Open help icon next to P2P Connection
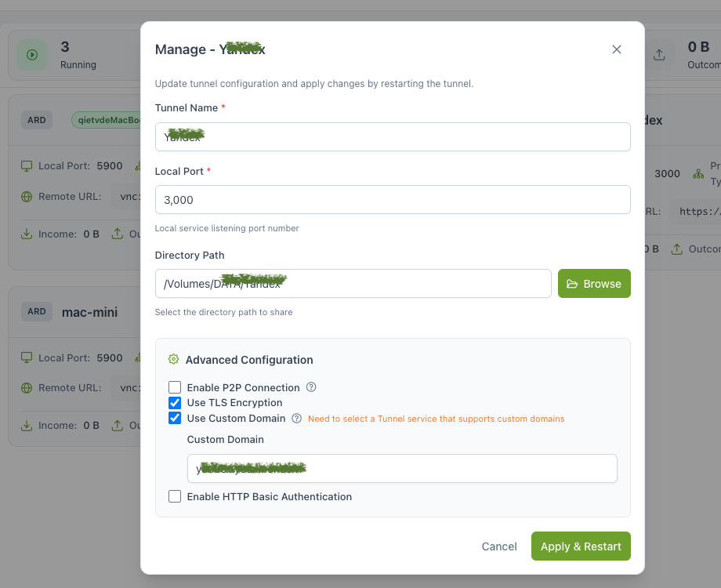The image size is (721, 588). [311, 387]
